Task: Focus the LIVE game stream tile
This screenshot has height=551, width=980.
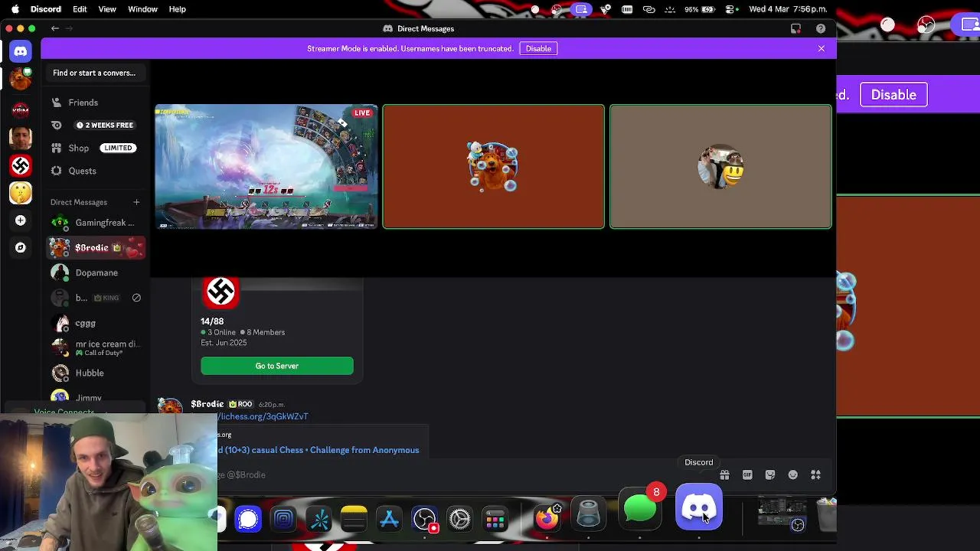Action: coord(266,167)
